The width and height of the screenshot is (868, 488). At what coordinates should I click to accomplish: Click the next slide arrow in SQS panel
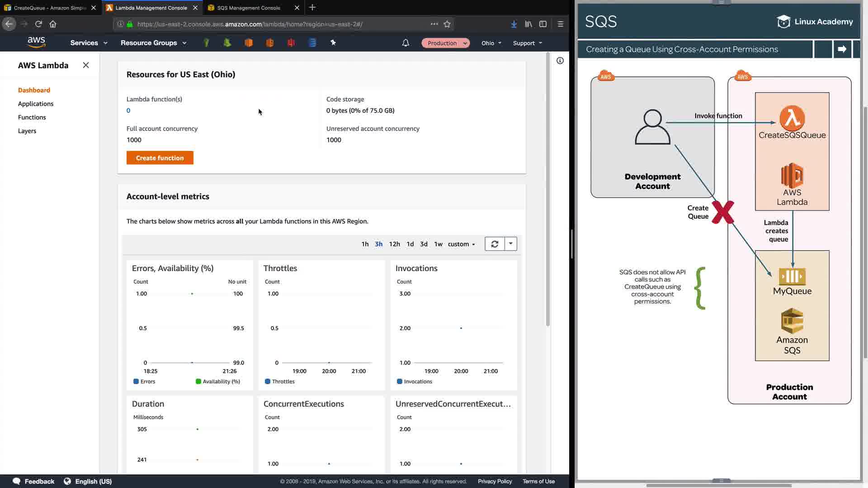click(842, 49)
